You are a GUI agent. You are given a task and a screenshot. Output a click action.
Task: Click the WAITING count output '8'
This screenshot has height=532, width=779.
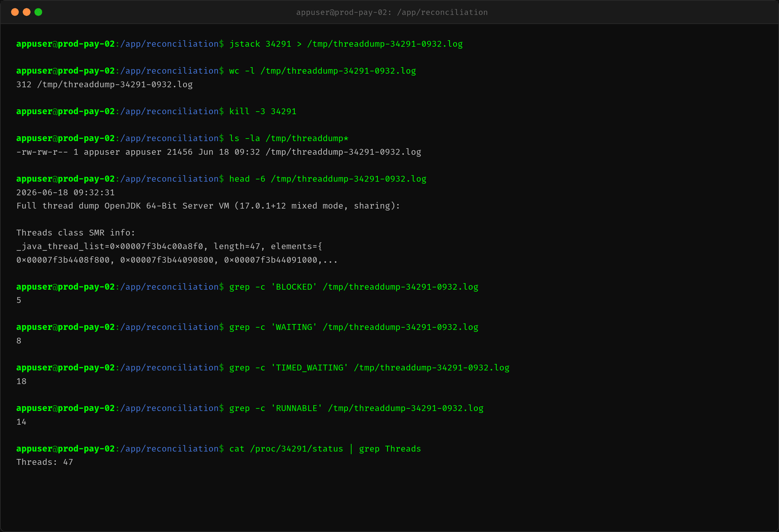click(19, 341)
